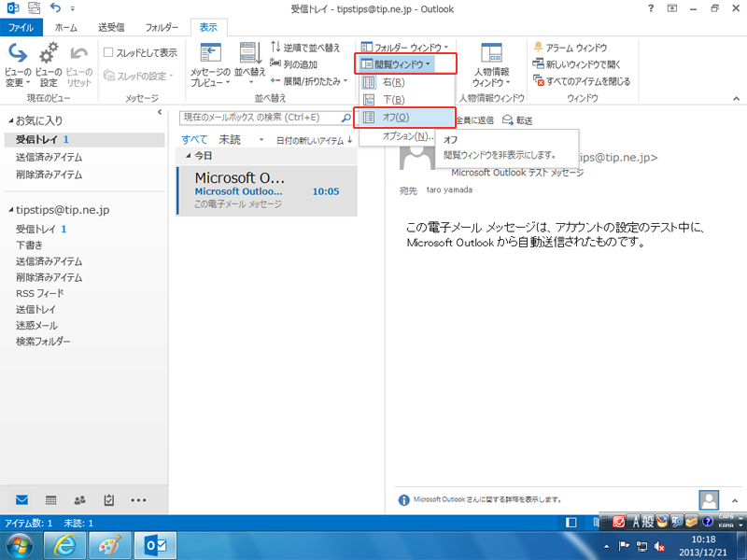The height and width of the screenshot is (560, 747).
Task: Click the contact photo in people pane
Action: pyautogui.click(x=709, y=500)
